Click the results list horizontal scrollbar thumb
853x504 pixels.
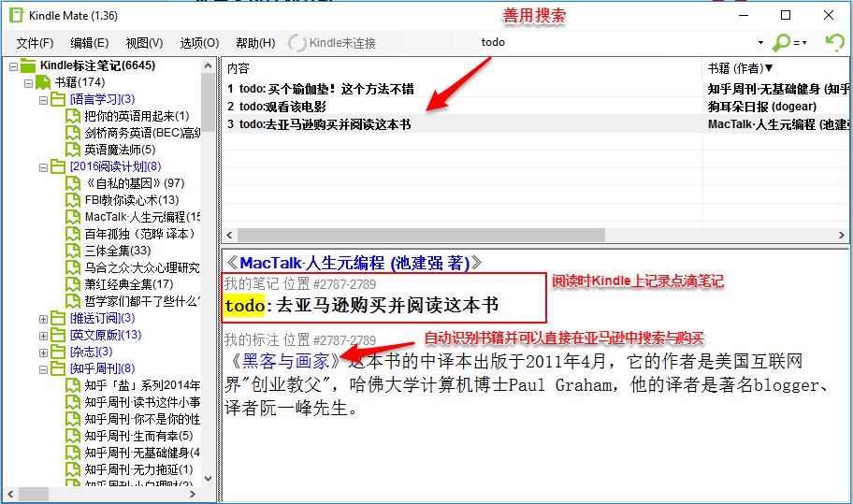tap(421, 235)
